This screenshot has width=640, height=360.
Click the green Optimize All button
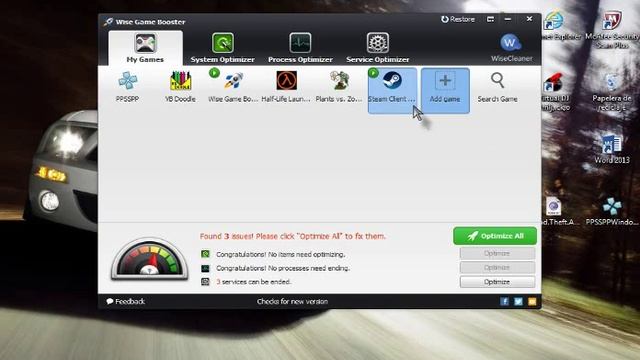pos(495,236)
